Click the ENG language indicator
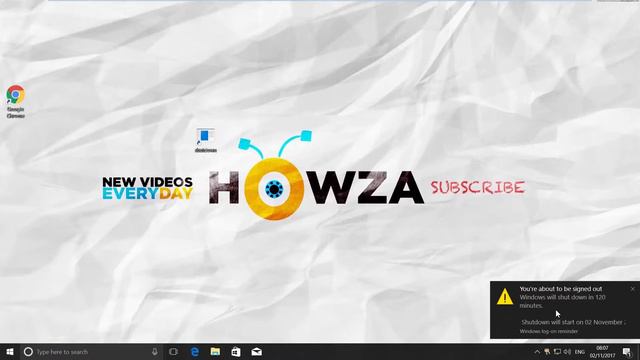 [x=580, y=352]
